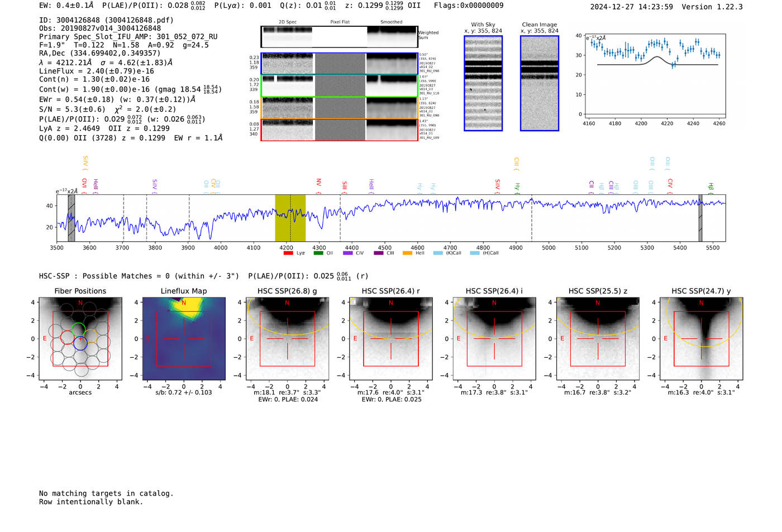This screenshot has width=782, height=532.
Task: Click the "s/b: 0.72 +/- 0.103" caption
Action: click(184, 392)
